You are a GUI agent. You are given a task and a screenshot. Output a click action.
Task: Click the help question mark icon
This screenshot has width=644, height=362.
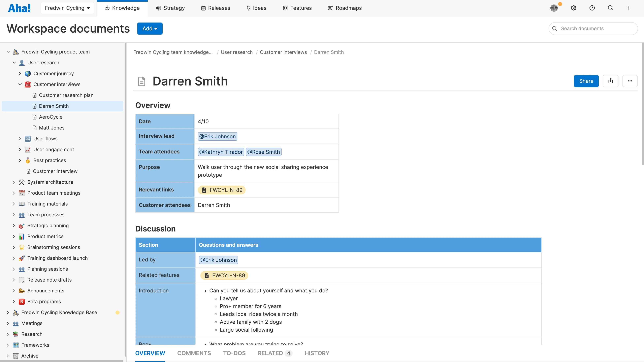(592, 8)
